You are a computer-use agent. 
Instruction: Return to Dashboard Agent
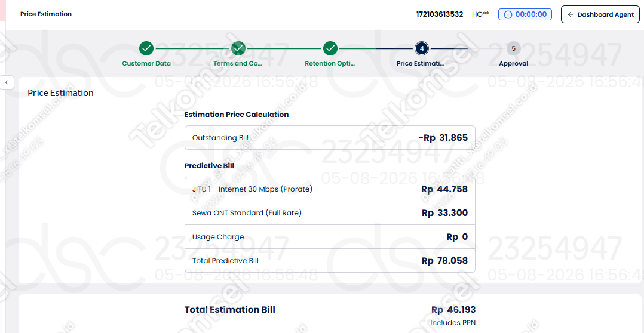click(x=600, y=14)
